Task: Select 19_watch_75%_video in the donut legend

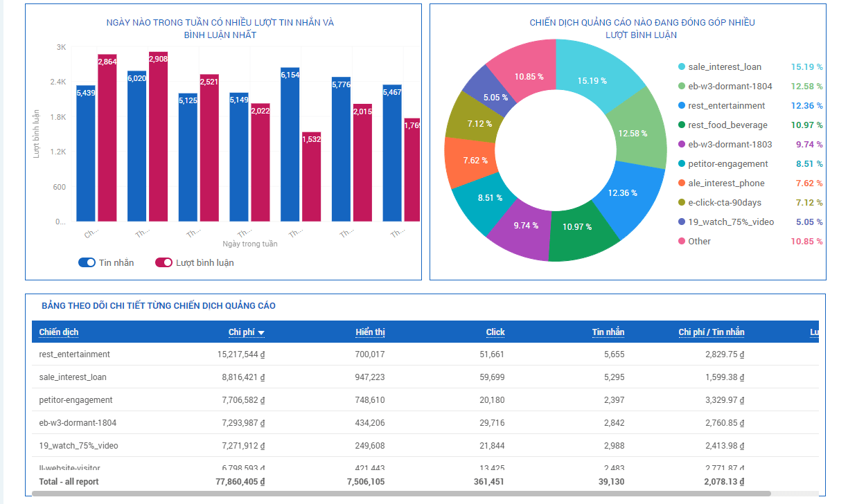Action: [731, 222]
